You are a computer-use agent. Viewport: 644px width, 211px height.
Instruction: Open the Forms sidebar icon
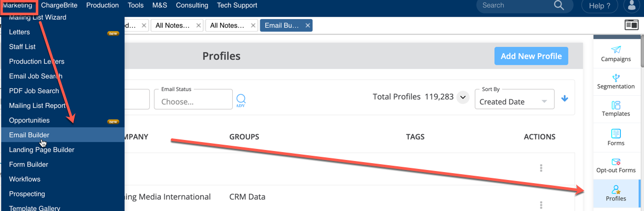(x=616, y=134)
